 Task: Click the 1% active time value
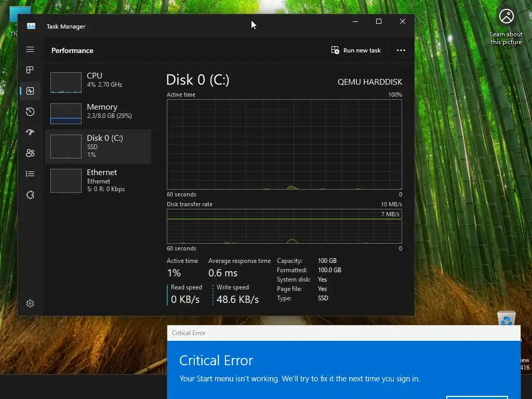pos(174,273)
